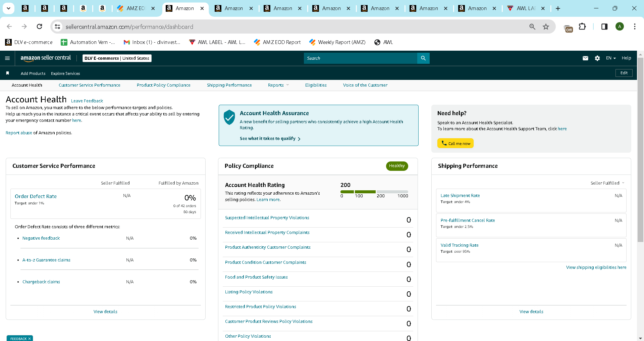Open the DLV e-commerce bookmark
This screenshot has width=644, height=341.
(29, 42)
